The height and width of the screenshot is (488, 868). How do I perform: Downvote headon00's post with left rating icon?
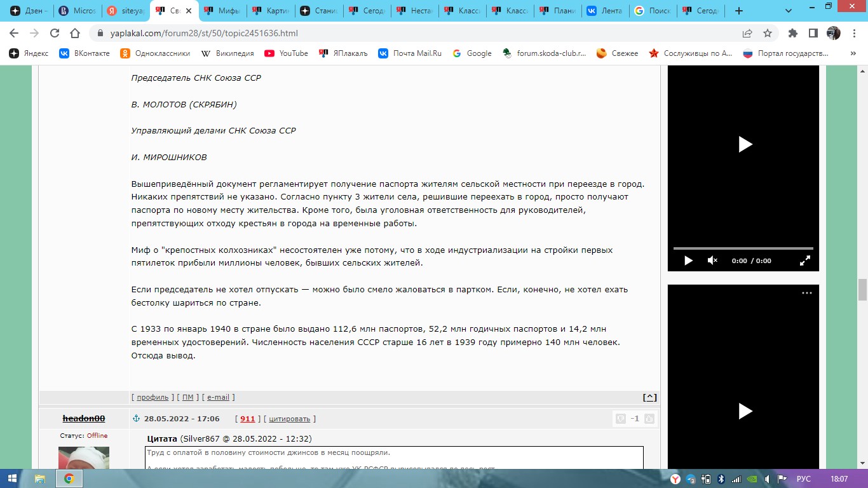[620, 419]
